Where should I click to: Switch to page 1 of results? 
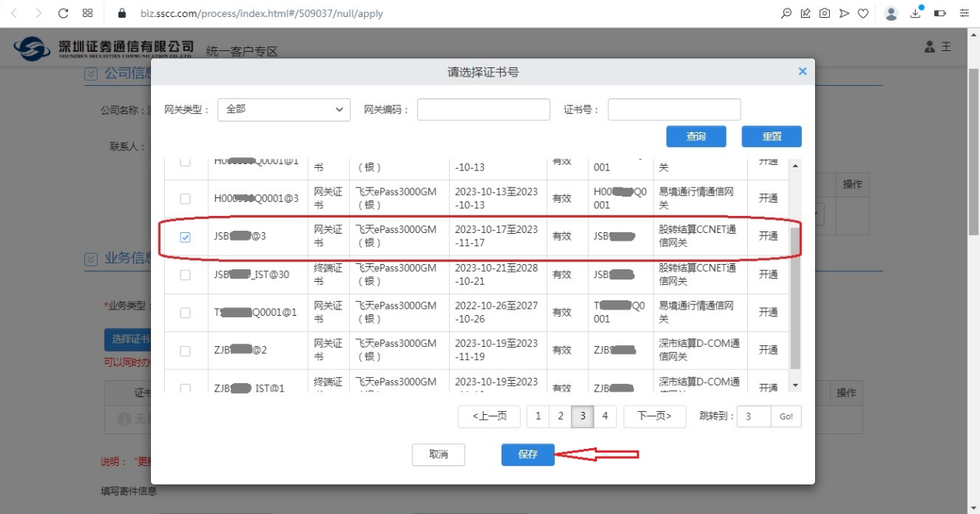tap(538, 416)
